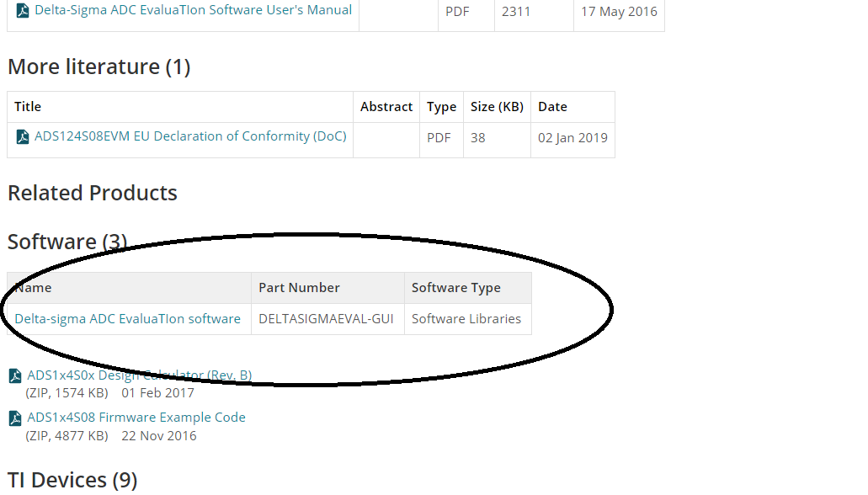The height and width of the screenshot is (495, 868).
Task: Open ADS1x4S08 Firmware Example Code link
Action: pyautogui.click(x=136, y=418)
